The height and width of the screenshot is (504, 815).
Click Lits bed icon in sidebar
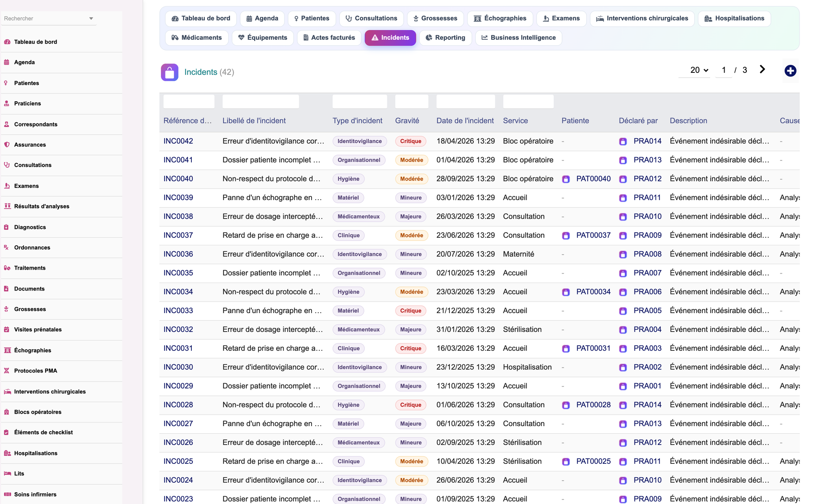pyautogui.click(x=8, y=473)
